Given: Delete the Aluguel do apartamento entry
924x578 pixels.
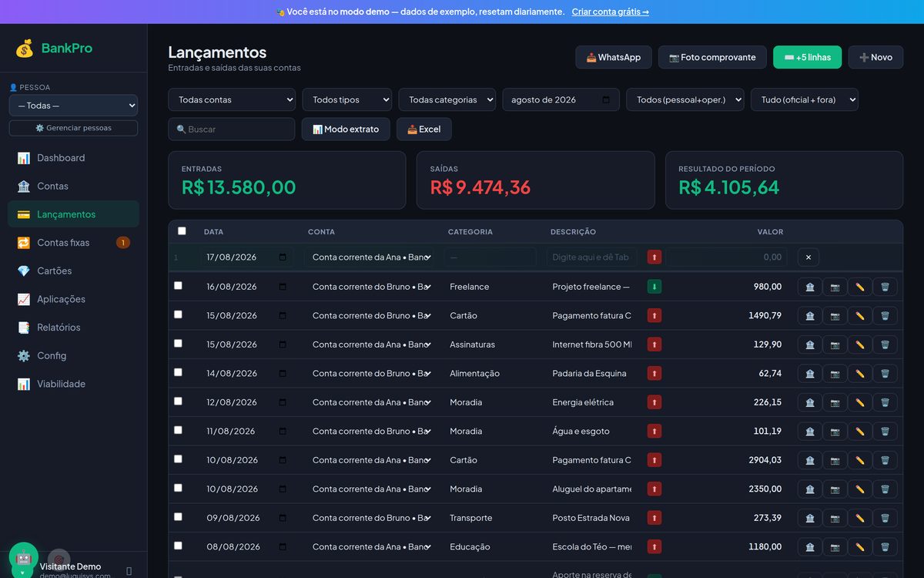Looking at the screenshot, I should pos(885,489).
